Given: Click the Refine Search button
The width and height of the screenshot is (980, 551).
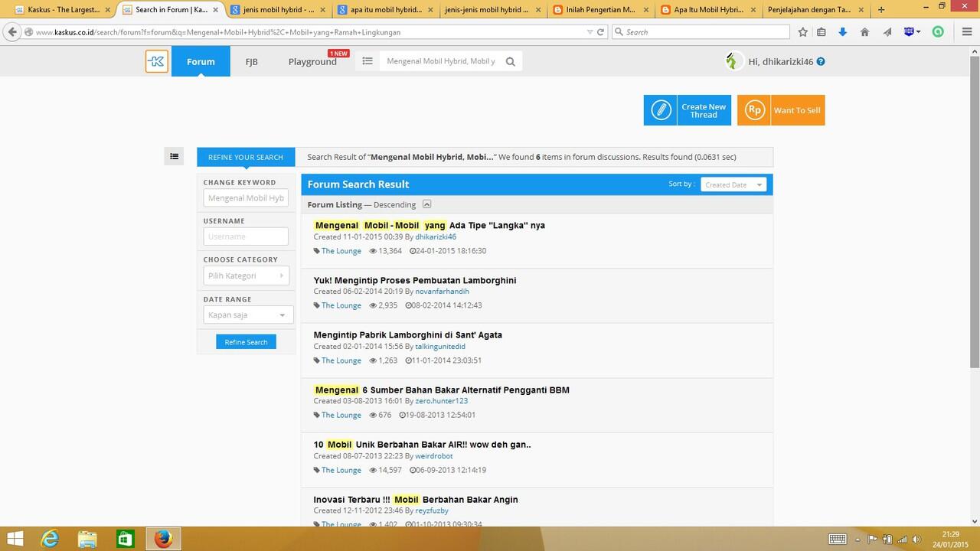Looking at the screenshot, I should (246, 342).
